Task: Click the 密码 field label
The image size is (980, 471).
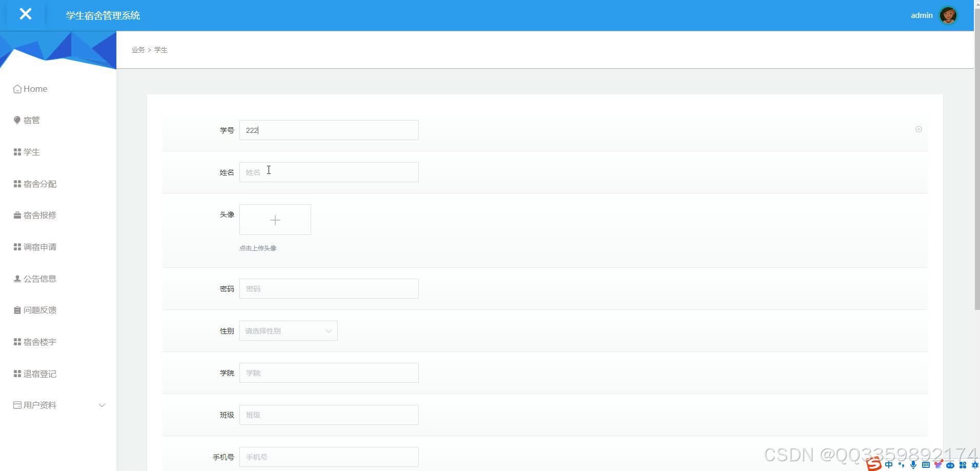Action: pyautogui.click(x=227, y=289)
